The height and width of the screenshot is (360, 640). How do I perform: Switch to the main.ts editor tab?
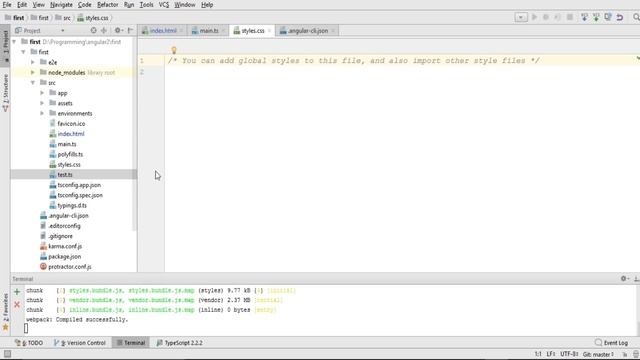coord(209,31)
